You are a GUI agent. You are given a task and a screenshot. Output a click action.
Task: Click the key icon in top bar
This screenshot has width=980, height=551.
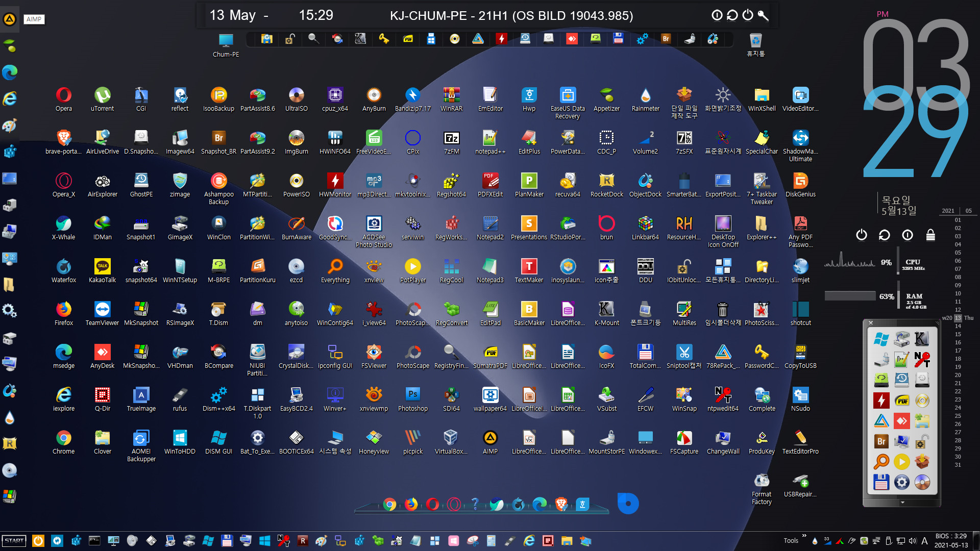coord(763,15)
